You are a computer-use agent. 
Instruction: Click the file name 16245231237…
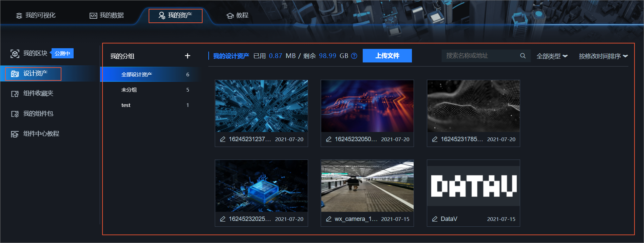pos(250,139)
